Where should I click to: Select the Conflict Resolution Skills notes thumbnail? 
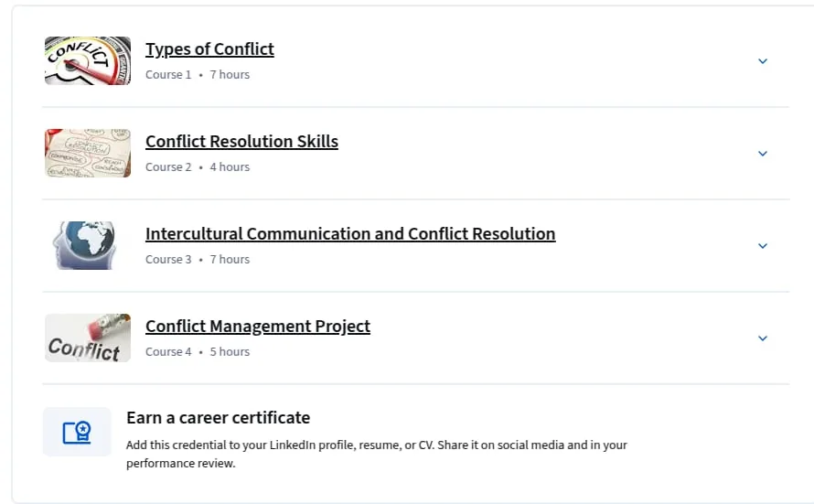(88, 153)
